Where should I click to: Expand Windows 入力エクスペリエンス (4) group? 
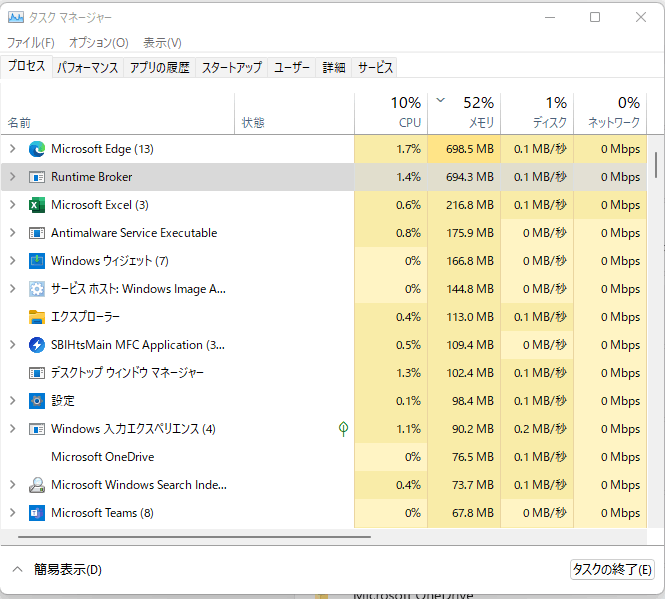pos(13,429)
